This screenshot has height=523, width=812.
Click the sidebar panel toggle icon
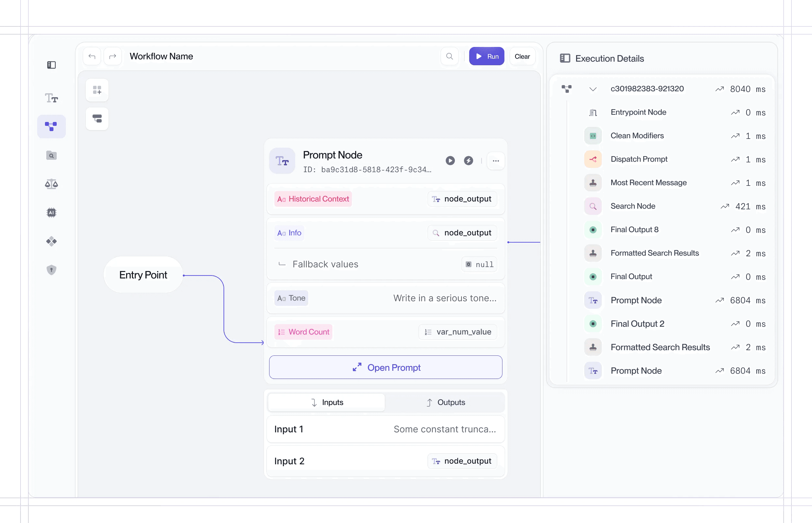[51, 65]
